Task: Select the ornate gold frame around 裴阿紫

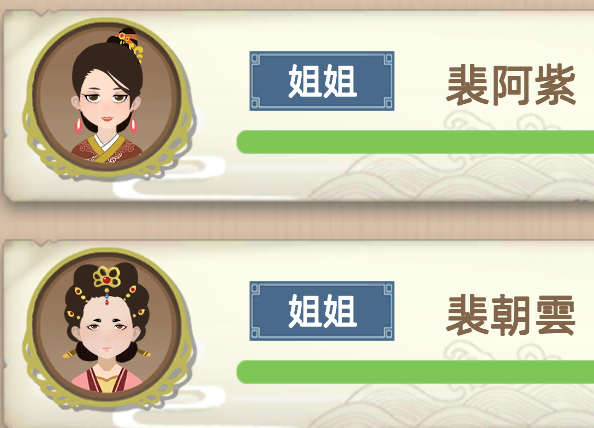Action: pos(107,99)
